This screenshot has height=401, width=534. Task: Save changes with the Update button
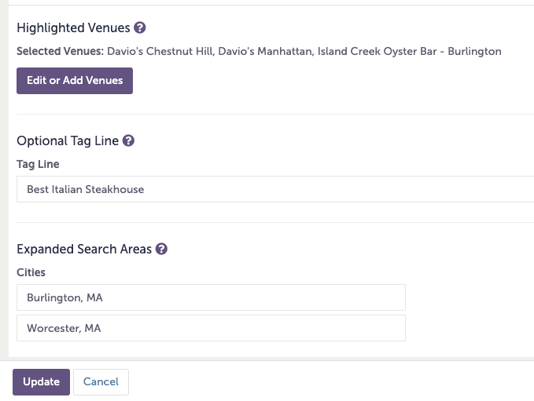pyautogui.click(x=41, y=382)
